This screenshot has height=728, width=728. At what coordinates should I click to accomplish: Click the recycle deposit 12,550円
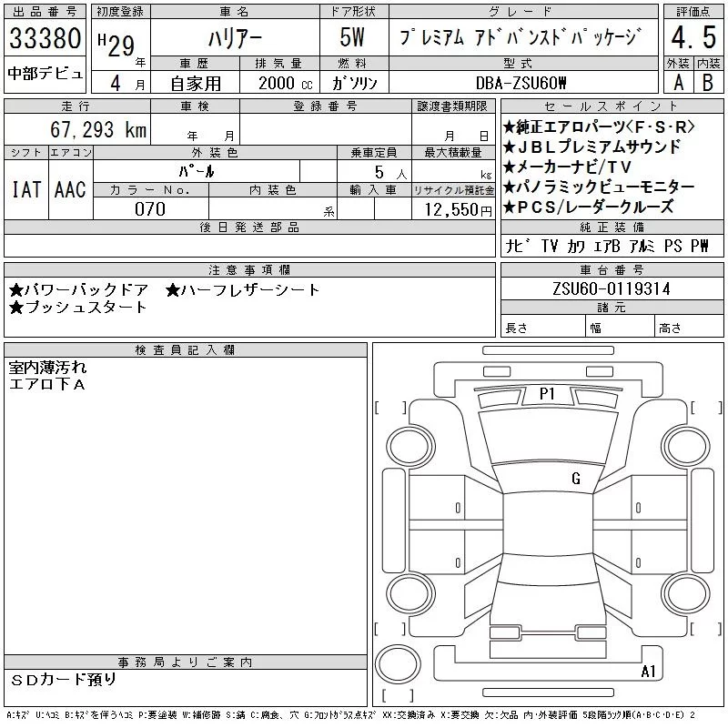[458, 210]
